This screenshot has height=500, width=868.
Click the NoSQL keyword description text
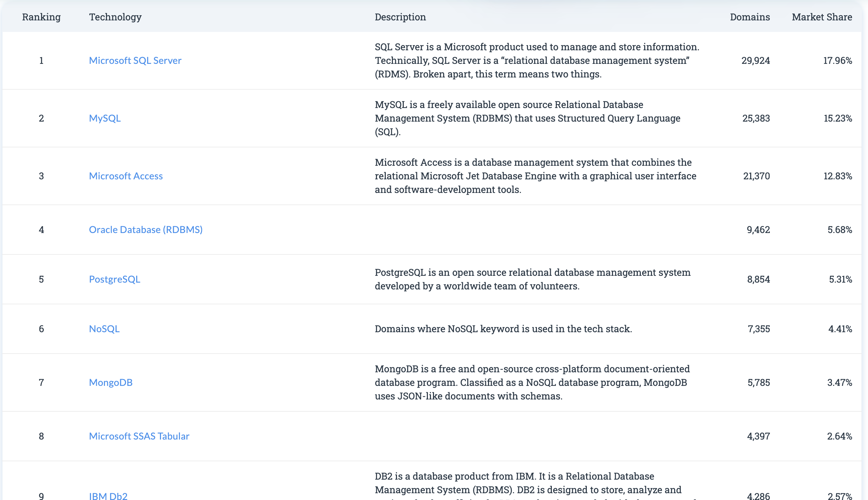503,329
